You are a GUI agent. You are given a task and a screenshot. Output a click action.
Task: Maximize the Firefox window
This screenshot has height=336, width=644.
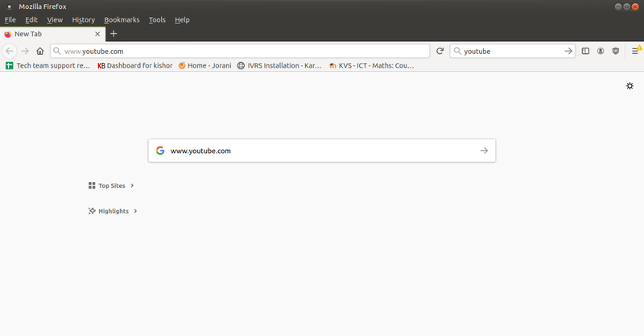coord(627,6)
